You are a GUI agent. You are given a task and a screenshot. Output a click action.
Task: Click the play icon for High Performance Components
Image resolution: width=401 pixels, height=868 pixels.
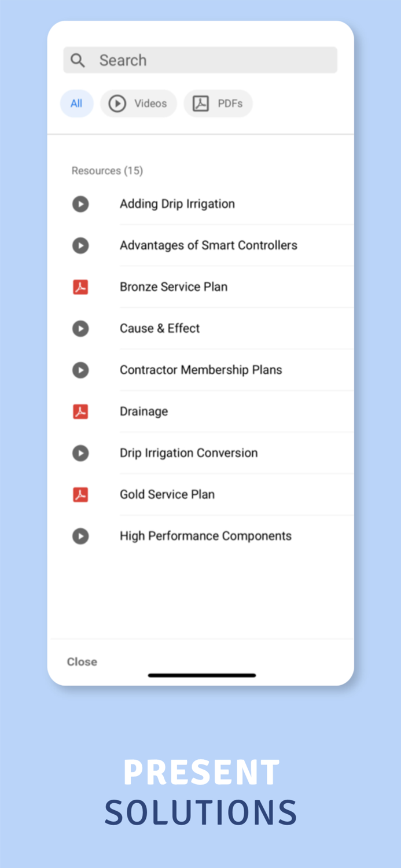pos(80,536)
